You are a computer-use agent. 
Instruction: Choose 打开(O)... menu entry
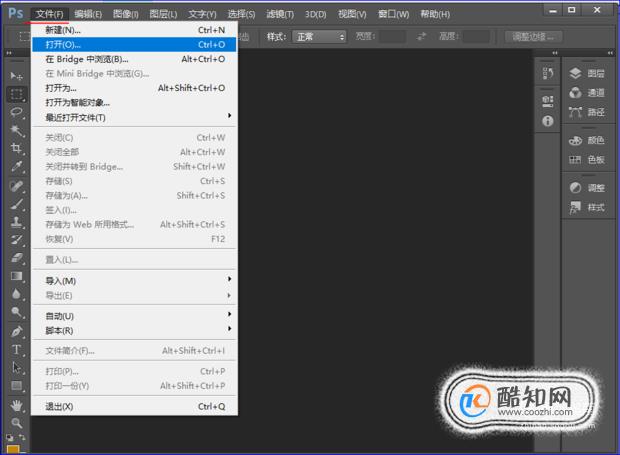134,44
